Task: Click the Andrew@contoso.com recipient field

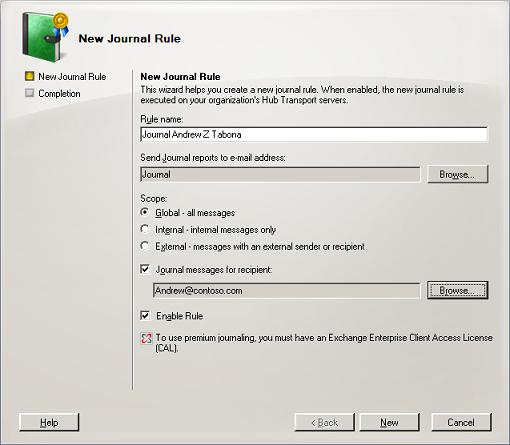Action: (x=287, y=291)
